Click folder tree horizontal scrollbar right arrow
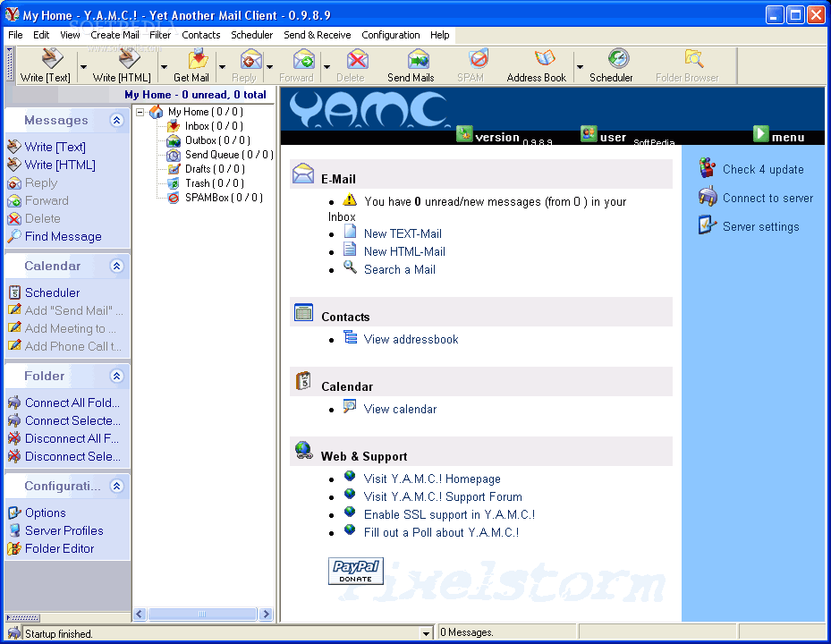The height and width of the screenshot is (644, 831). pos(266,614)
